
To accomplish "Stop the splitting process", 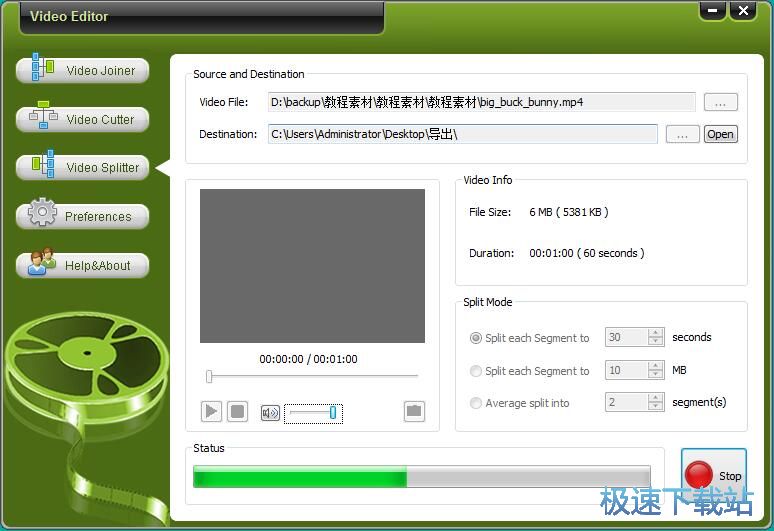I will (x=714, y=475).
